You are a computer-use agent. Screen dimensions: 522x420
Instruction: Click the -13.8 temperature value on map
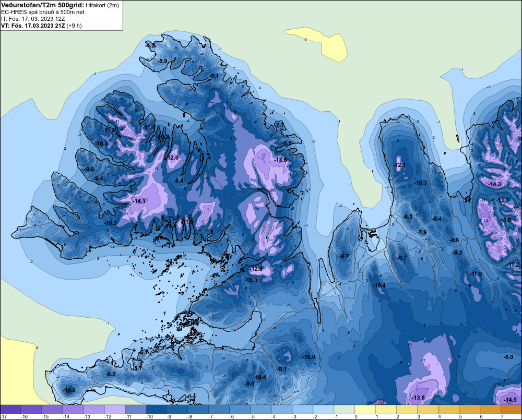(418, 398)
